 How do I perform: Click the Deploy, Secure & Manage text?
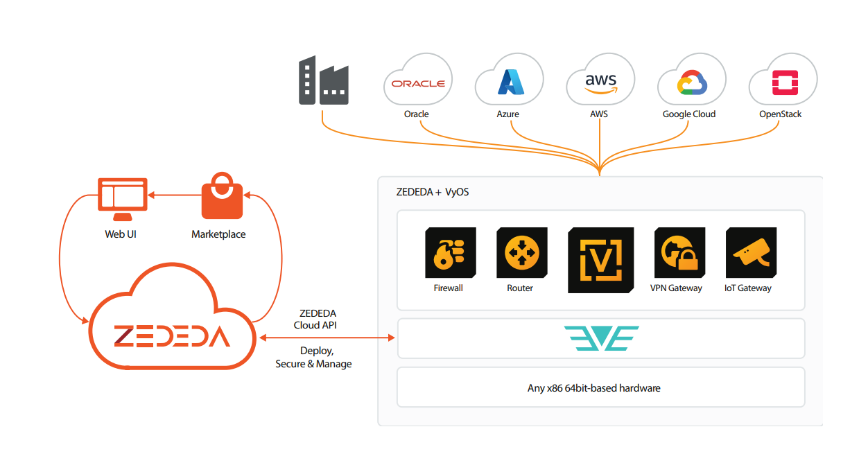click(x=314, y=358)
